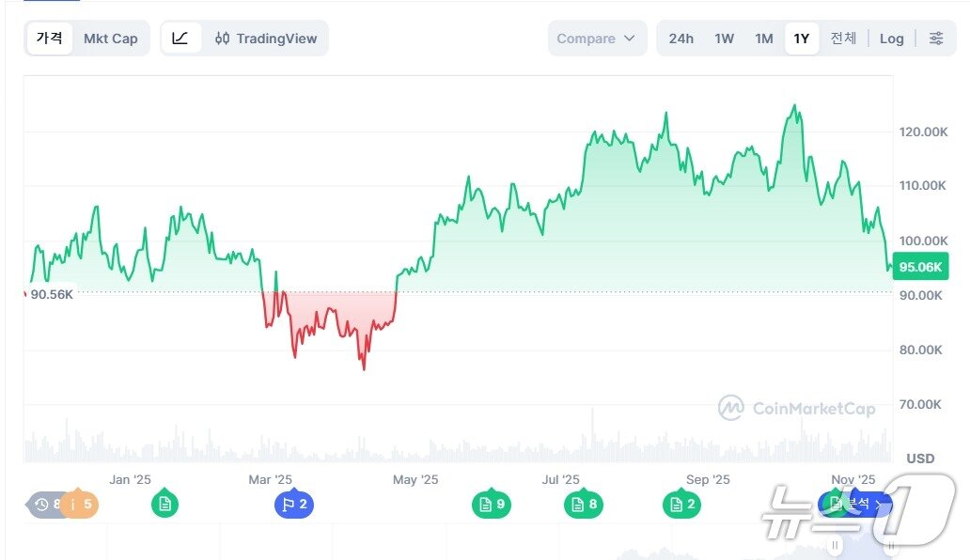Click the green document marker with 8

(583, 505)
